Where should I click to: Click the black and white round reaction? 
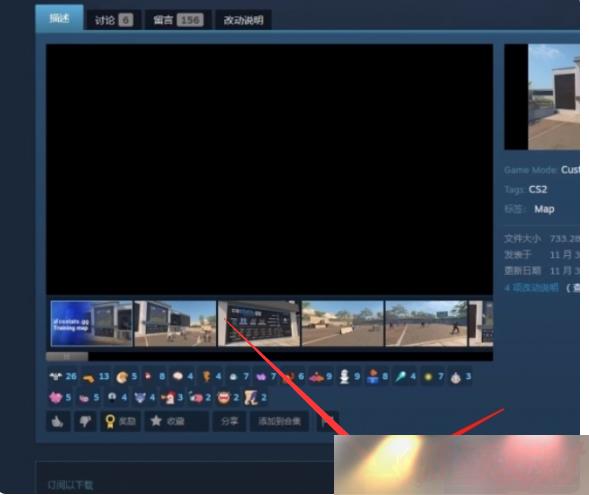[116, 397]
